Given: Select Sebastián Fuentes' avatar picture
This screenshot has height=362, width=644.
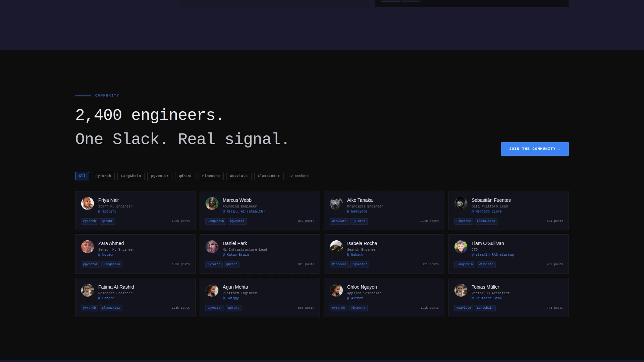Looking at the screenshot, I should pos(461,203).
